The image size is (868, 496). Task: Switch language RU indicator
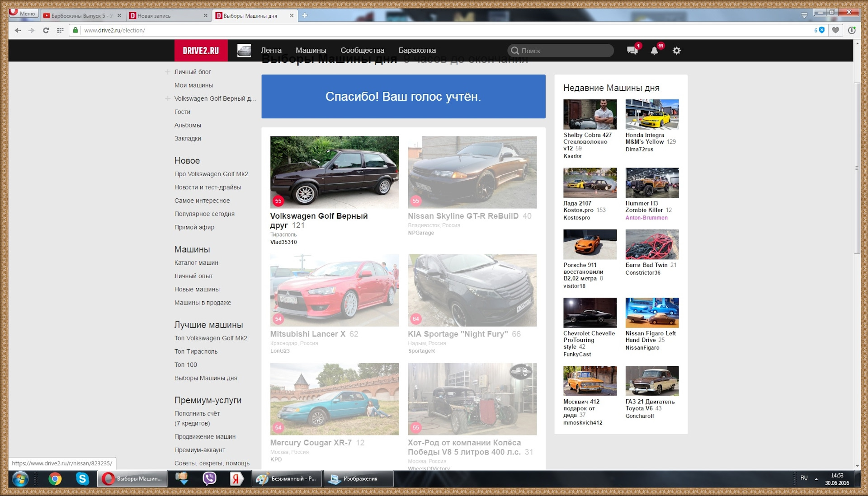point(804,478)
